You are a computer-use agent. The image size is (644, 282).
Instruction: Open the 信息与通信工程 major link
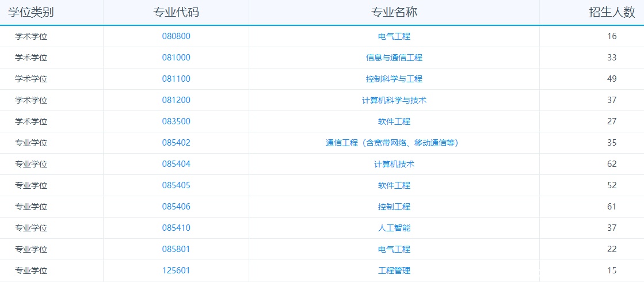[x=394, y=58]
